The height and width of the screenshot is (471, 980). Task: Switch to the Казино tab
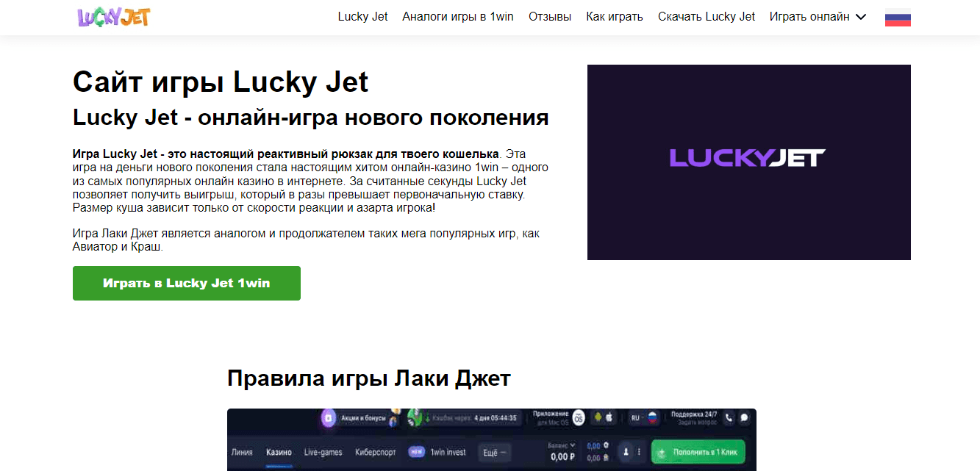pyautogui.click(x=279, y=451)
